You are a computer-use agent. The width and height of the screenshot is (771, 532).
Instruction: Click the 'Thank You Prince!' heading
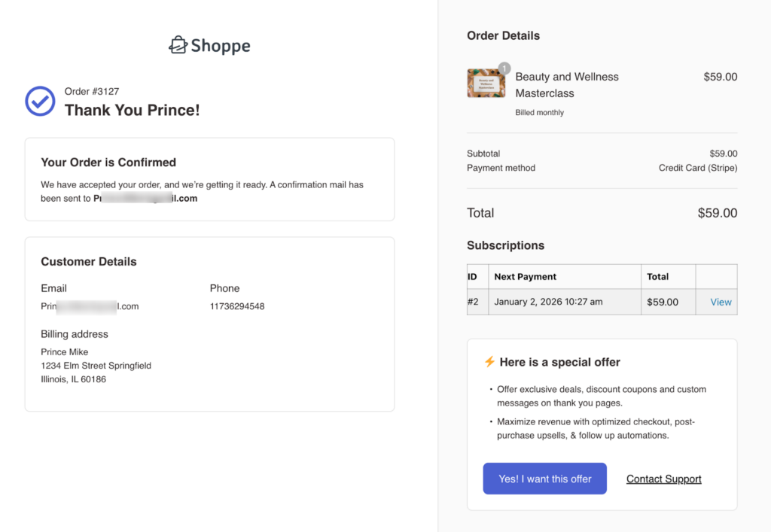(x=132, y=111)
